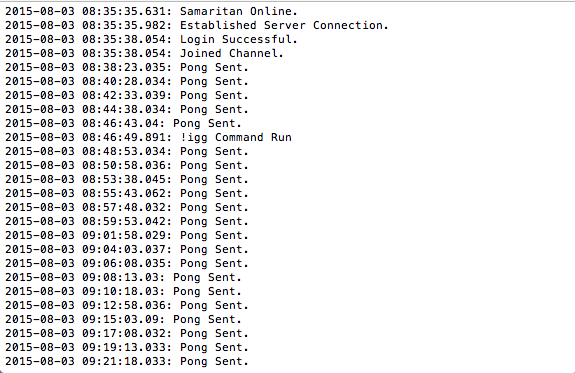The width and height of the screenshot is (575, 373).
Task: Select the 'Joined Channel.' log entry
Action: coord(144,53)
